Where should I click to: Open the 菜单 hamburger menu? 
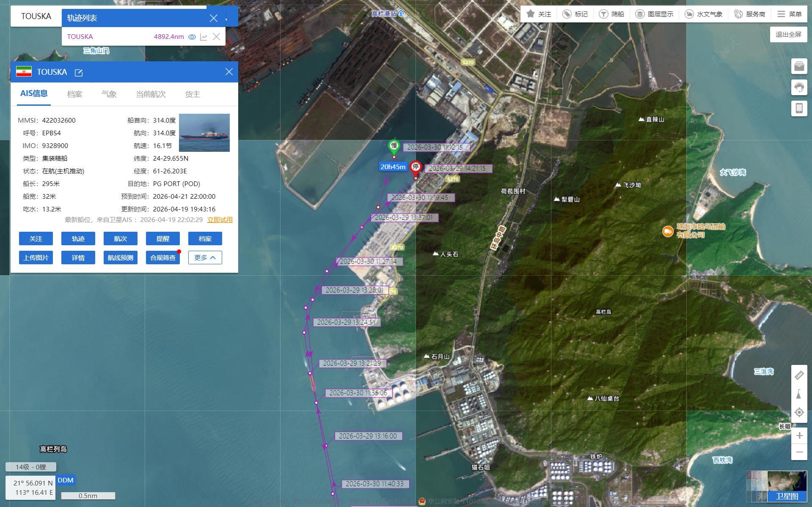(x=790, y=14)
